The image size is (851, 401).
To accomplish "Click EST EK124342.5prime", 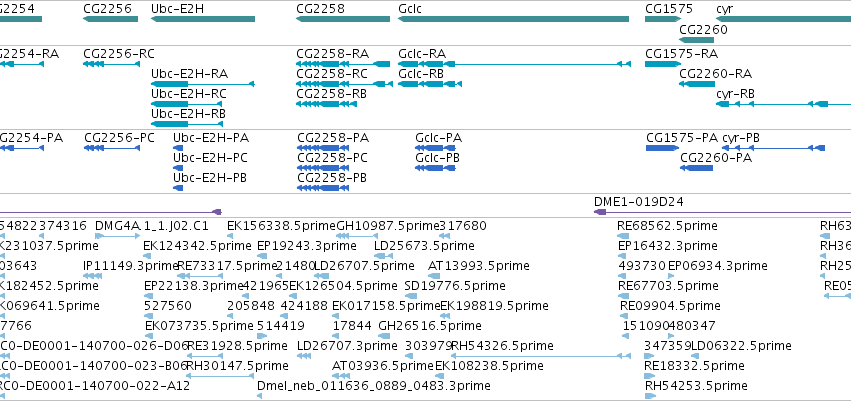I will pos(147,256).
